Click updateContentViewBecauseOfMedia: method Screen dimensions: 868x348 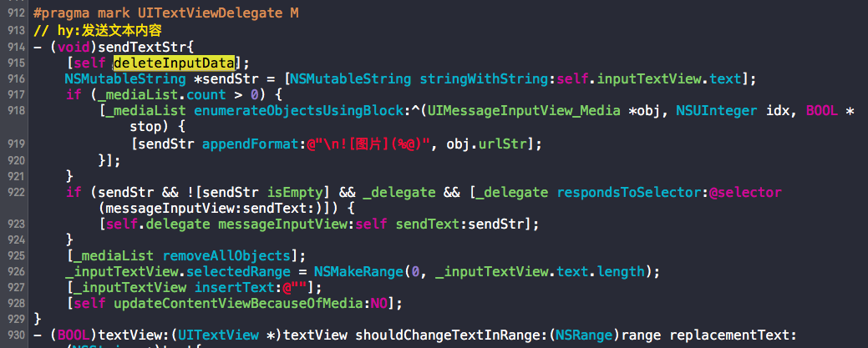point(241,304)
